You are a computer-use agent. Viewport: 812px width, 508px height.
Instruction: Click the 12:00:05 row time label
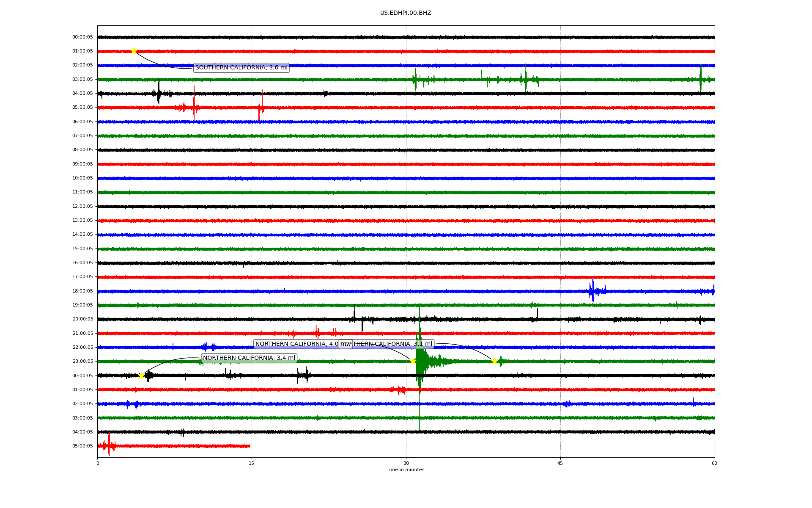[x=82, y=207]
